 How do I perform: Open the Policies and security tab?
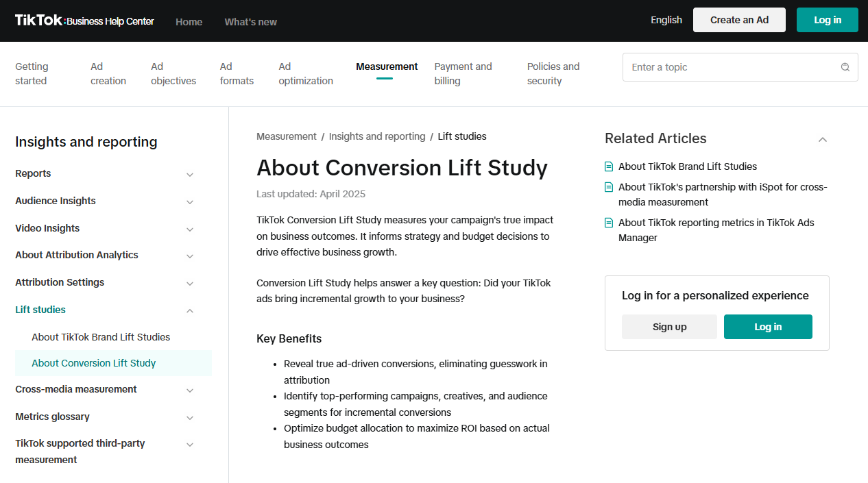553,74
